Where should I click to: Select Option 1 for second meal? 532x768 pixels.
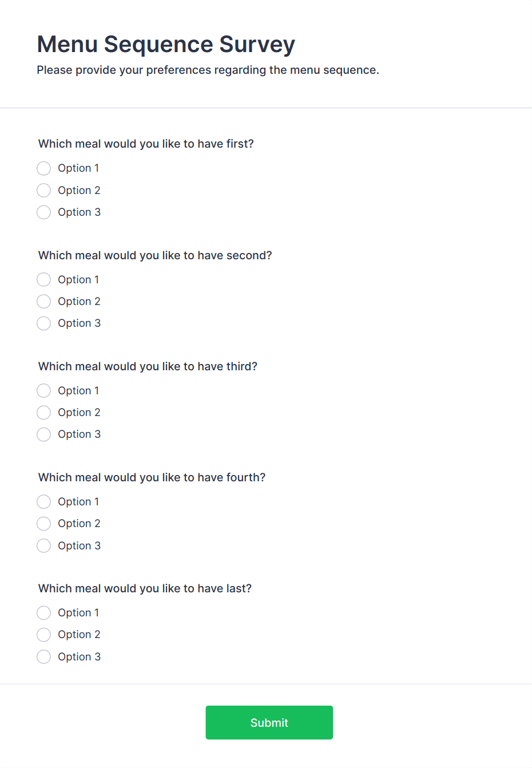(x=44, y=279)
